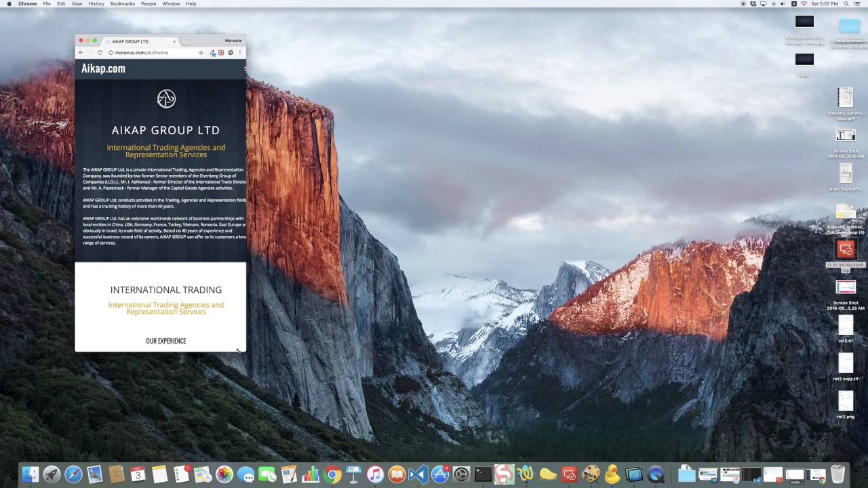Select the BakashaLeshinoi PDF desktop file

click(x=846, y=97)
